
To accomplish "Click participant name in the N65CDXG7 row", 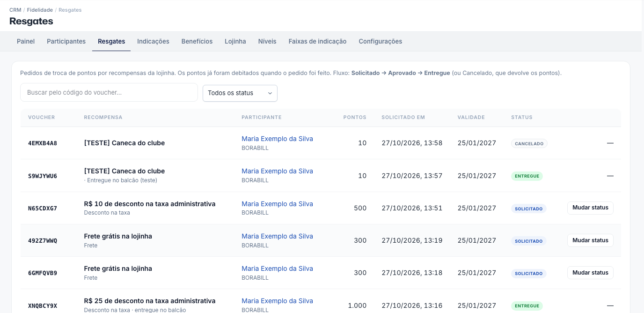I will click(x=277, y=204).
